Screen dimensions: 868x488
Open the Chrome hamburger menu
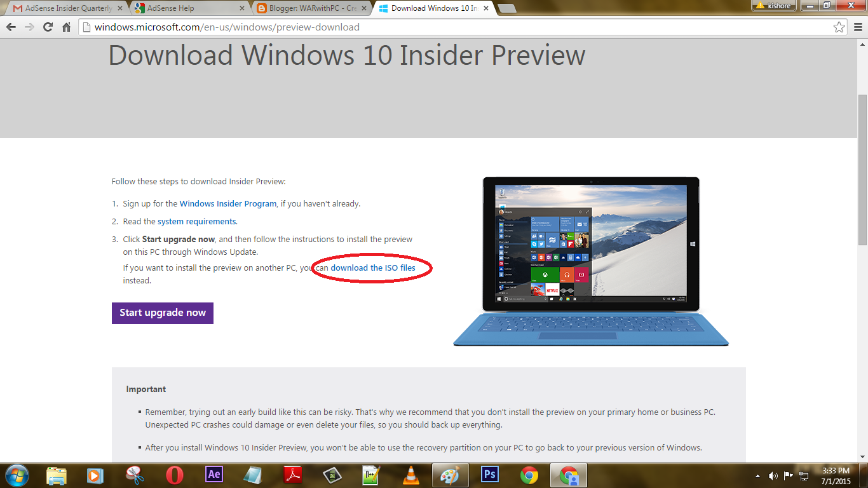tap(858, 27)
